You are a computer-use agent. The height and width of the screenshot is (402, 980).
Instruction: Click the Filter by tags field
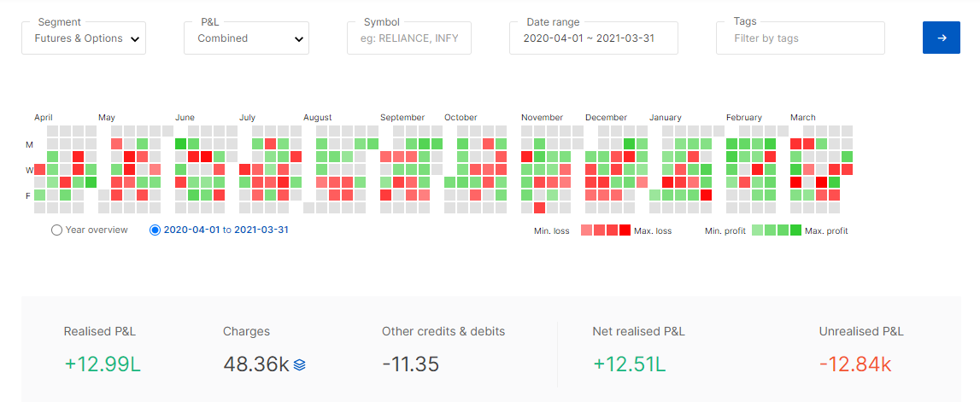click(x=800, y=38)
